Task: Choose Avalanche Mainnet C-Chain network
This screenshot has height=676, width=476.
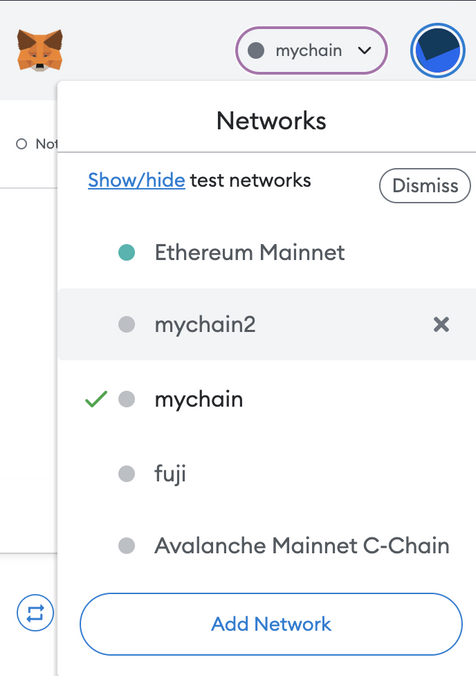Action: tap(267, 546)
